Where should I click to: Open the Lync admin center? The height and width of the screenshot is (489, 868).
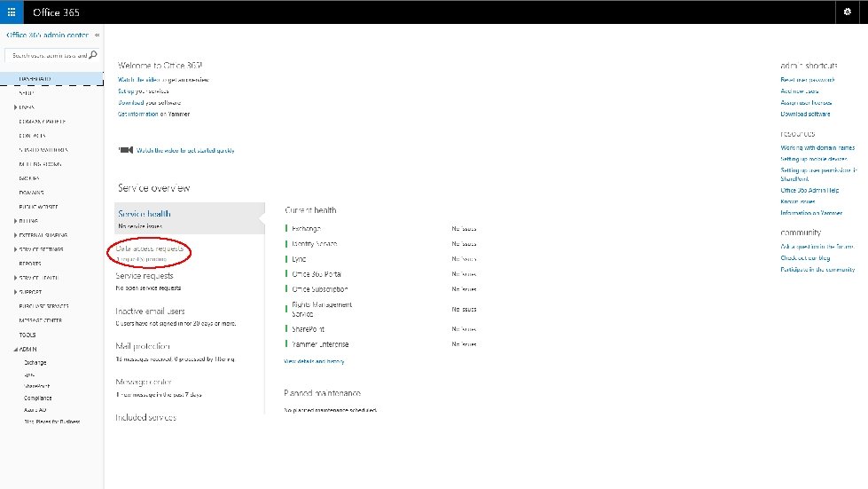29,375
